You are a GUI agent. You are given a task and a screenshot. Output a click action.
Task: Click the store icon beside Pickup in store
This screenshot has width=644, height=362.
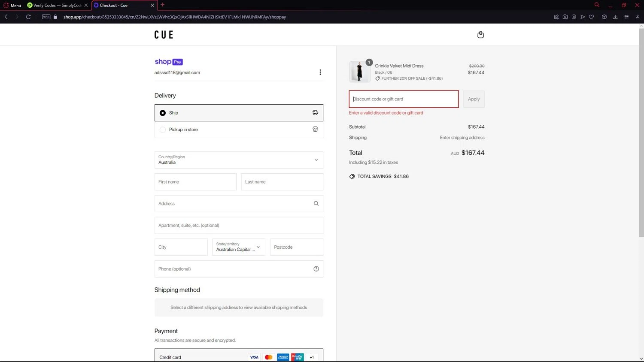coord(315,129)
